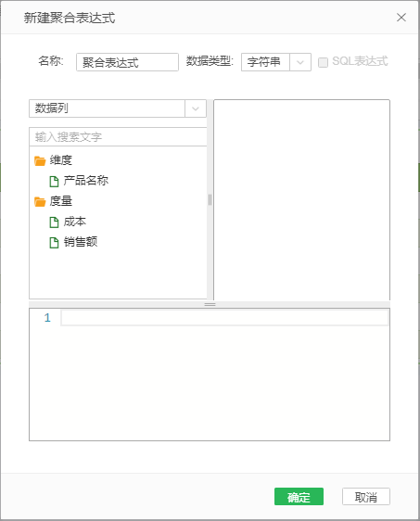This screenshot has width=420, height=521.
Task: Expand the 数据列 dropdown arrow
Action: (x=196, y=108)
